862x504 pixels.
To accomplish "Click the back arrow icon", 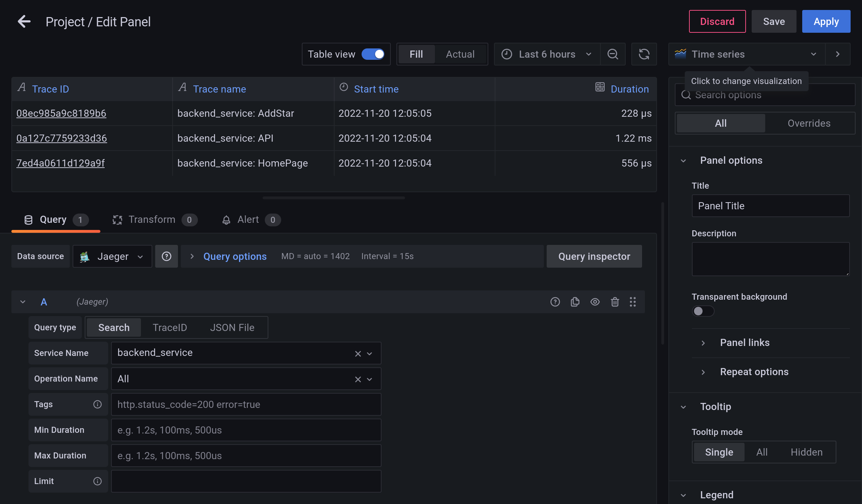I will point(24,22).
